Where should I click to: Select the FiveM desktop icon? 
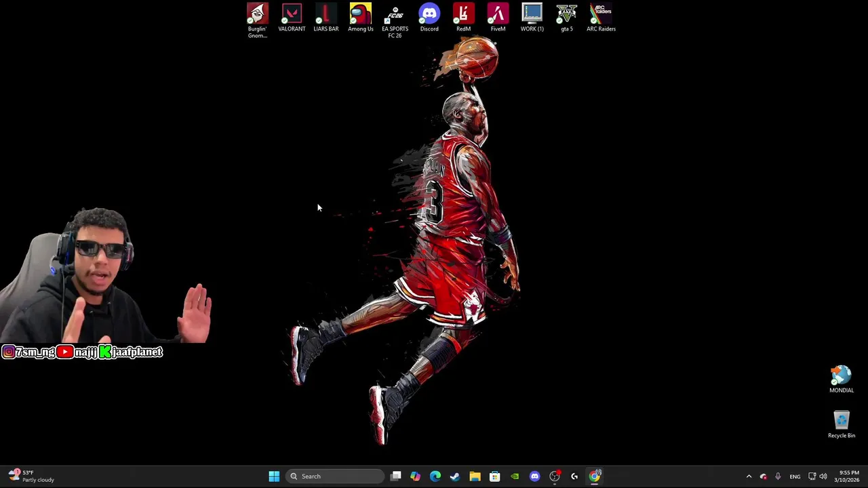click(x=498, y=18)
